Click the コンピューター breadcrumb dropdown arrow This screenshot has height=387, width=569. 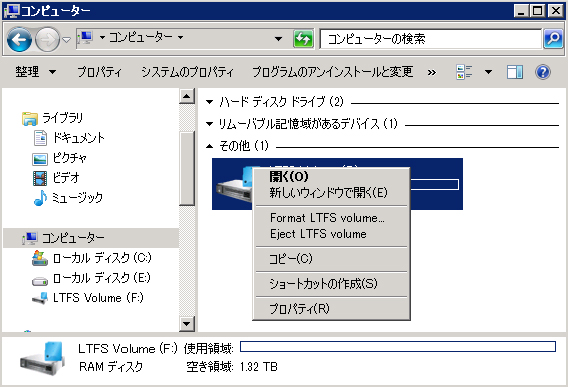[180, 37]
